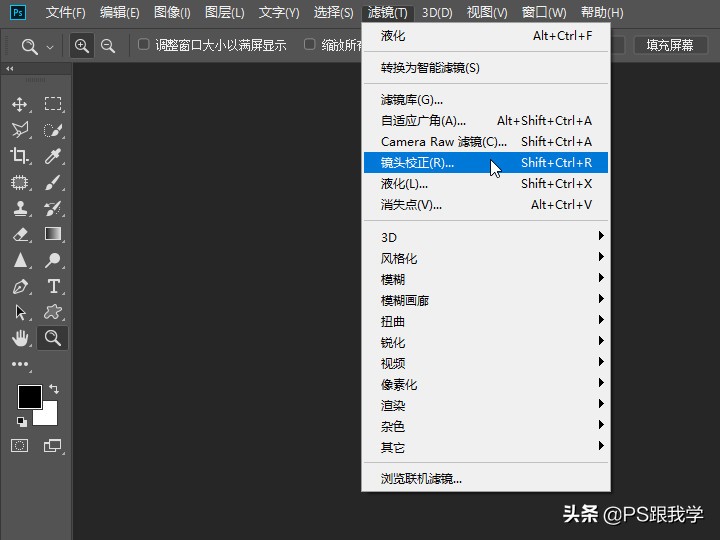Select the Brush tool

coord(53,182)
